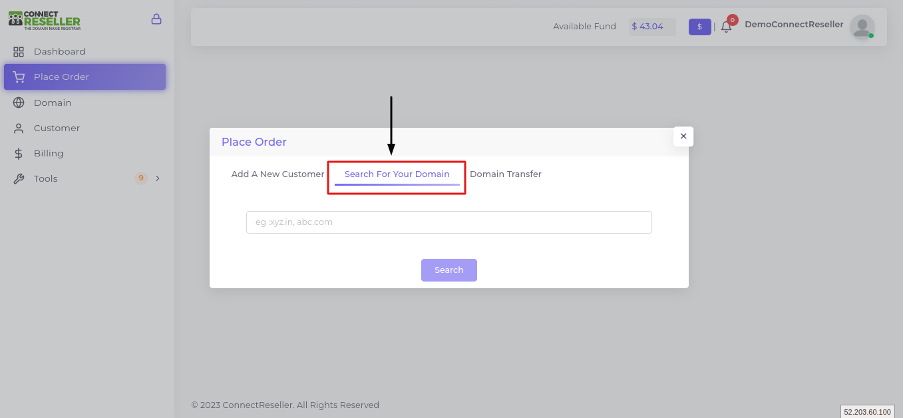Select Search For Your Domain tab
This screenshot has height=418, width=904.
[x=397, y=174]
